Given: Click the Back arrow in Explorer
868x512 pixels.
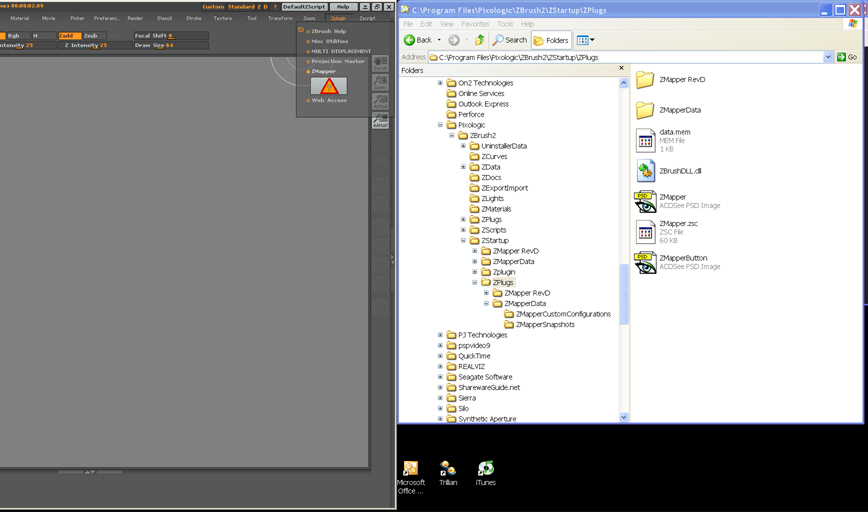Looking at the screenshot, I should (x=418, y=40).
